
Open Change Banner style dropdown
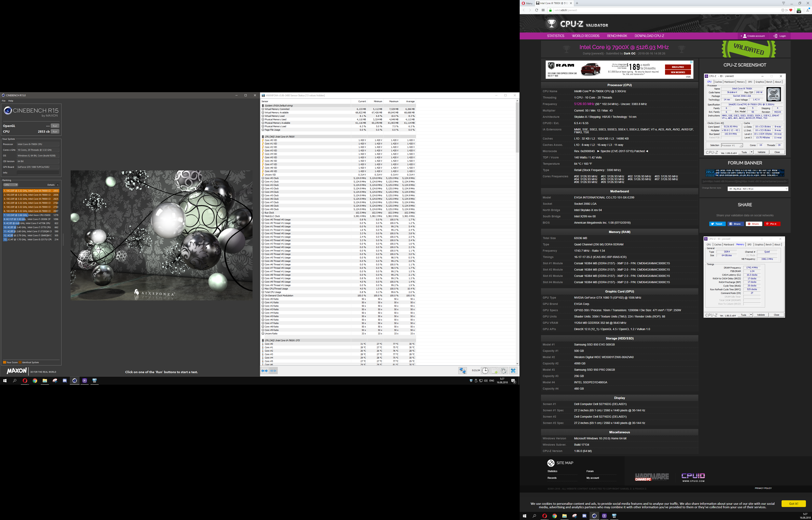click(x=758, y=189)
